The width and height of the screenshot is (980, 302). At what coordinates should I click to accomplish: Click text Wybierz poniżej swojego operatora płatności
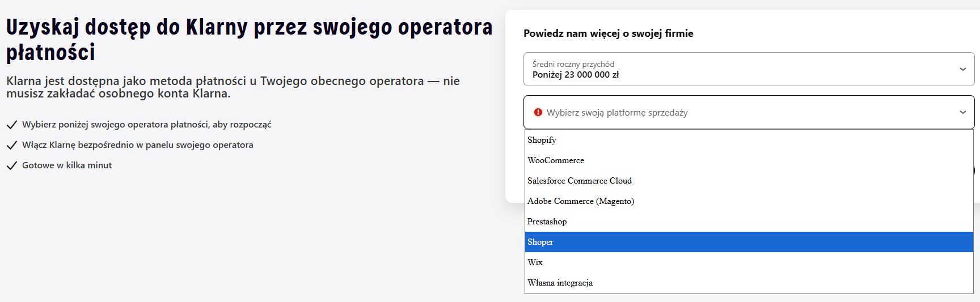pyautogui.click(x=147, y=125)
